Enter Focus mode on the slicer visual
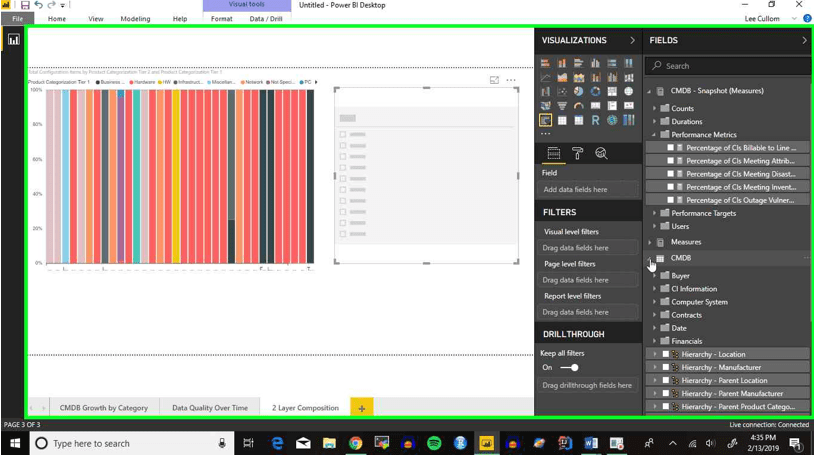Screen dimensions: 815x456 click(494, 80)
